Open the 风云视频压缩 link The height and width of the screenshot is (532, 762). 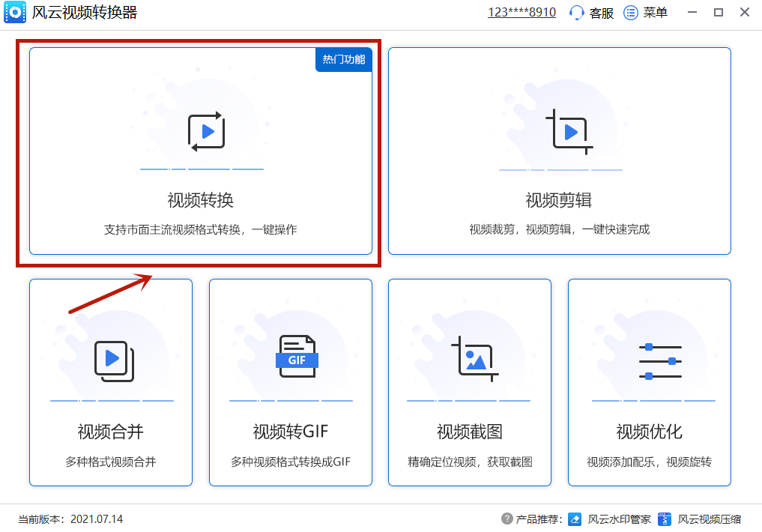[710, 519]
